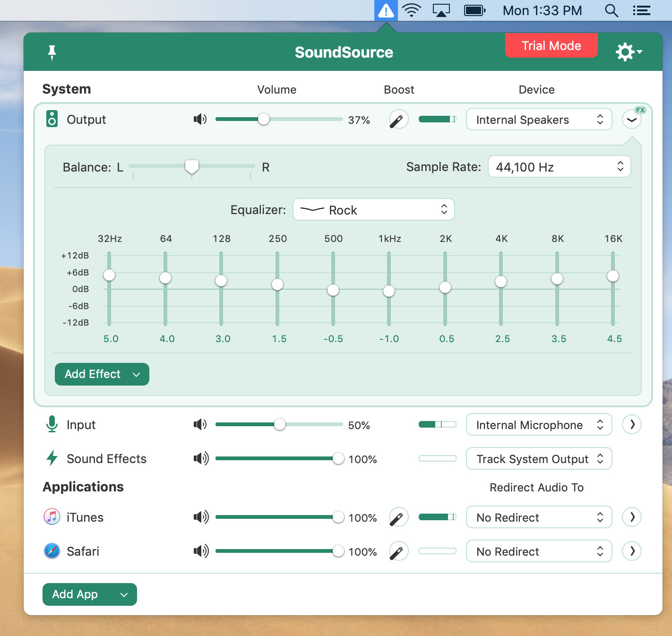672x636 pixels.
Task: Mute the Input volume speaker icon
Action: point(200,424)
